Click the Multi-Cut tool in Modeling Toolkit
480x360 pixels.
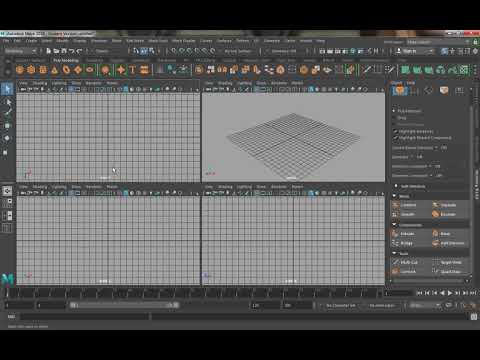click(405, 262)
